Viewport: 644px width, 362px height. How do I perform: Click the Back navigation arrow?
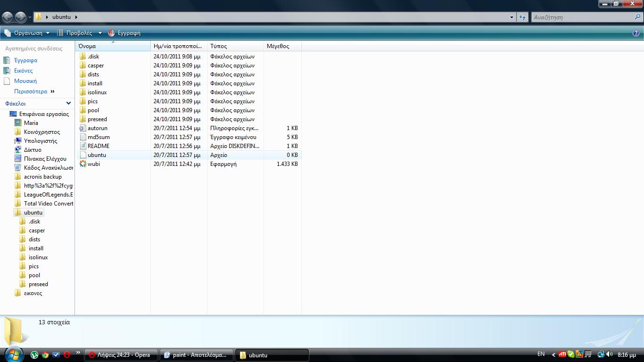pyautogui.click(x=7, y=17)
